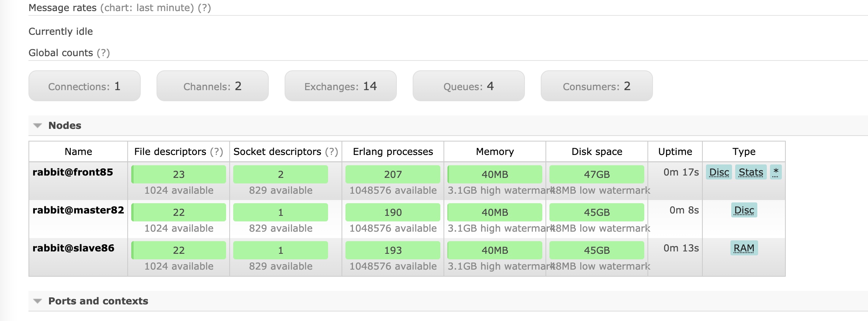Open the Consumers count button
The height and width of the screenshot is (321, 868).
(596, 86)
